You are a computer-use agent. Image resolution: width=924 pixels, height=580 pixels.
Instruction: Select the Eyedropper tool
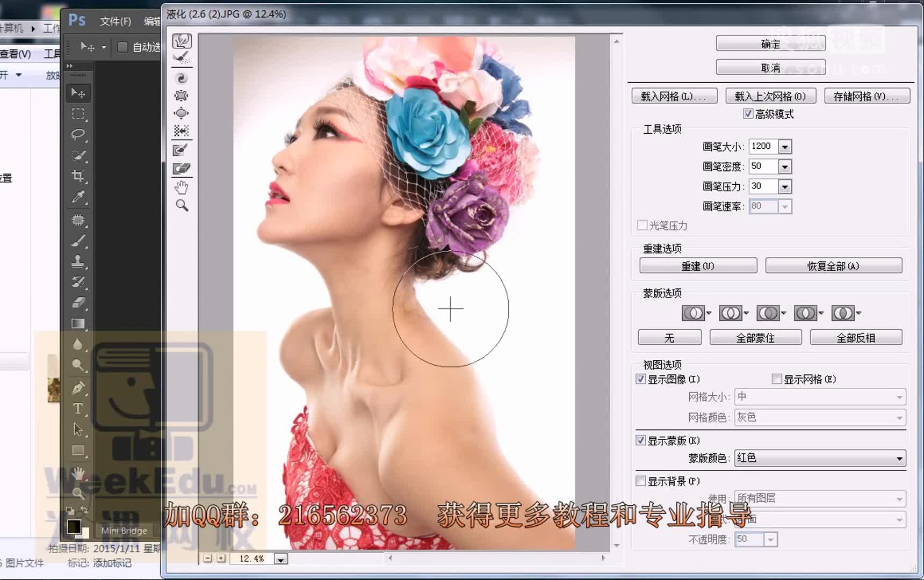click(x=78, y=197)
